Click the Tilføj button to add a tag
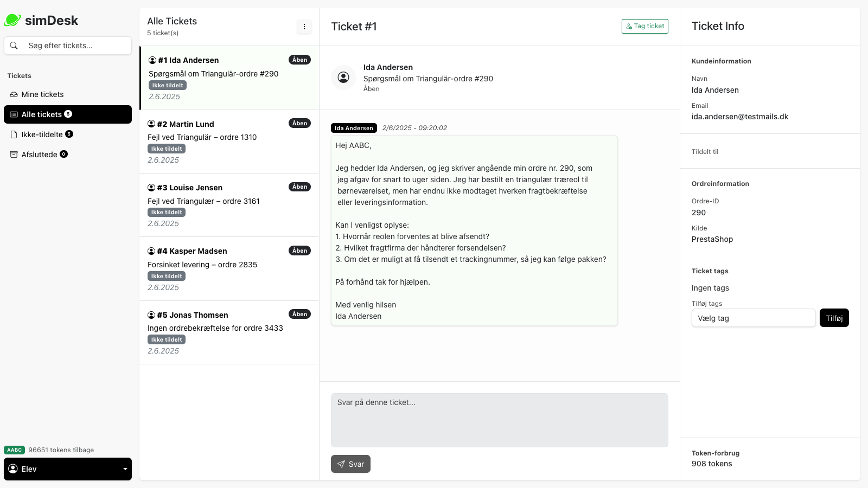868x488 pixels. pos(834,318)
